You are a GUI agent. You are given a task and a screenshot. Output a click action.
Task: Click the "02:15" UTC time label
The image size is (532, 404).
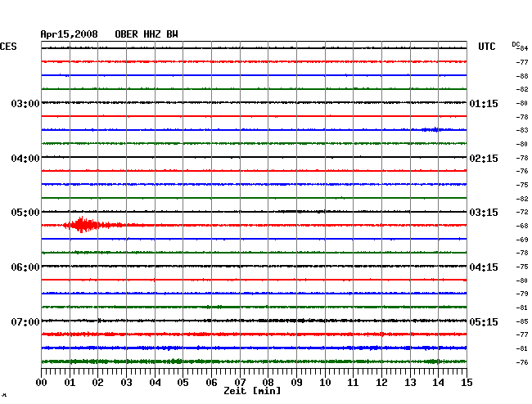(484, 159)
